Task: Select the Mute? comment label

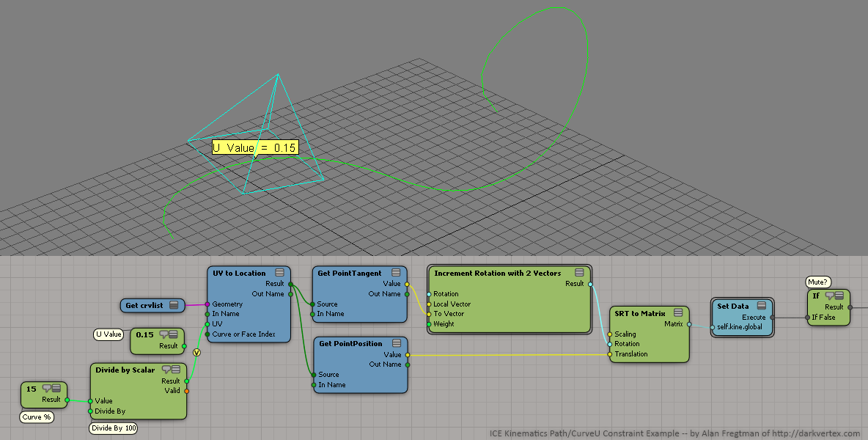Action: tap(818, 282)
